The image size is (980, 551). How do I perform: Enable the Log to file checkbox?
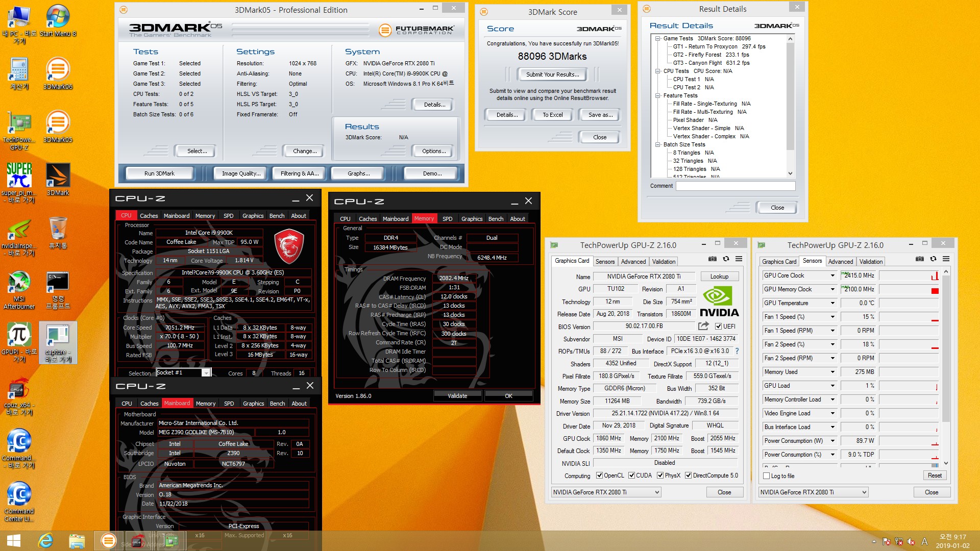pyautogui.click(x=766, y=476)
